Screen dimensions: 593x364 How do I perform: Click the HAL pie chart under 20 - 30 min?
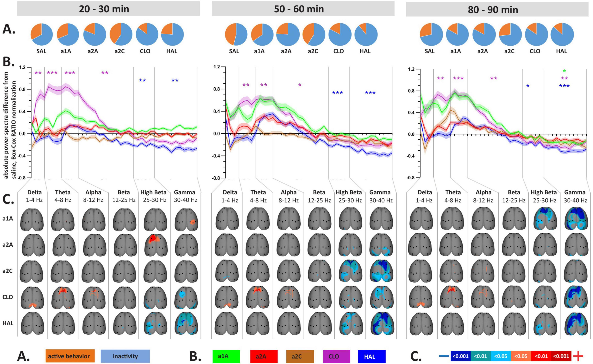tap(172, 34)
